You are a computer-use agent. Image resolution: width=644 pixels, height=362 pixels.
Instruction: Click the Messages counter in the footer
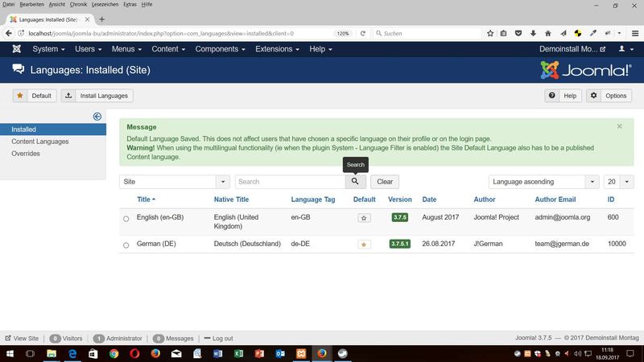(173, 339)
